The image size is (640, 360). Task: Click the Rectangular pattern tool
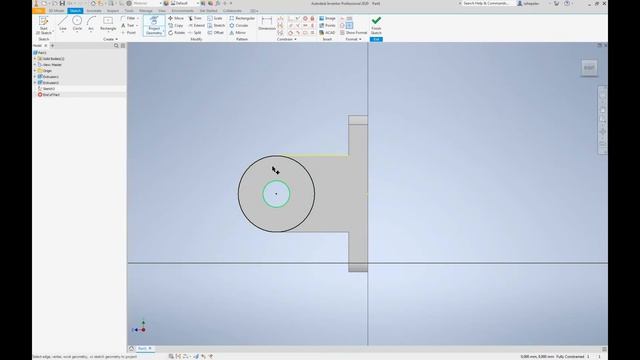[x=242, y=18]
